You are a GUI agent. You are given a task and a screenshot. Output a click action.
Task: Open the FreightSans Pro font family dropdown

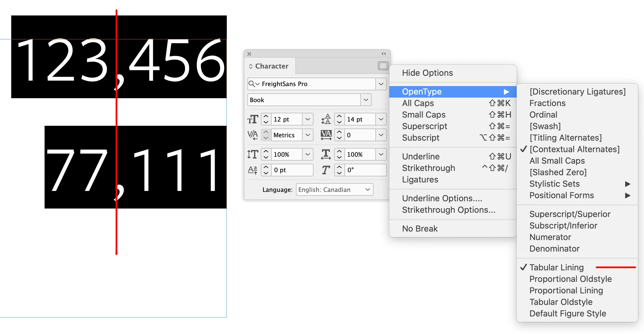click(381, 84)
